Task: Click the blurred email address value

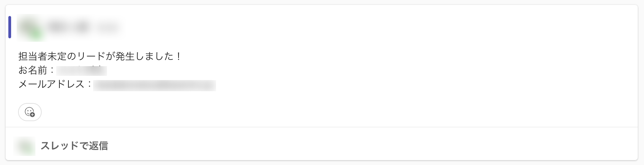Action: [154, 85]
